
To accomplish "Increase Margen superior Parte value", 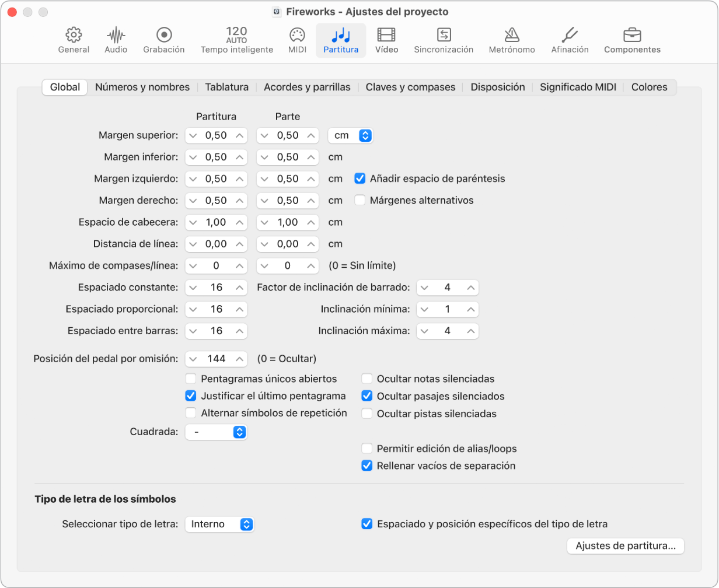I will [x=310, y=135].
